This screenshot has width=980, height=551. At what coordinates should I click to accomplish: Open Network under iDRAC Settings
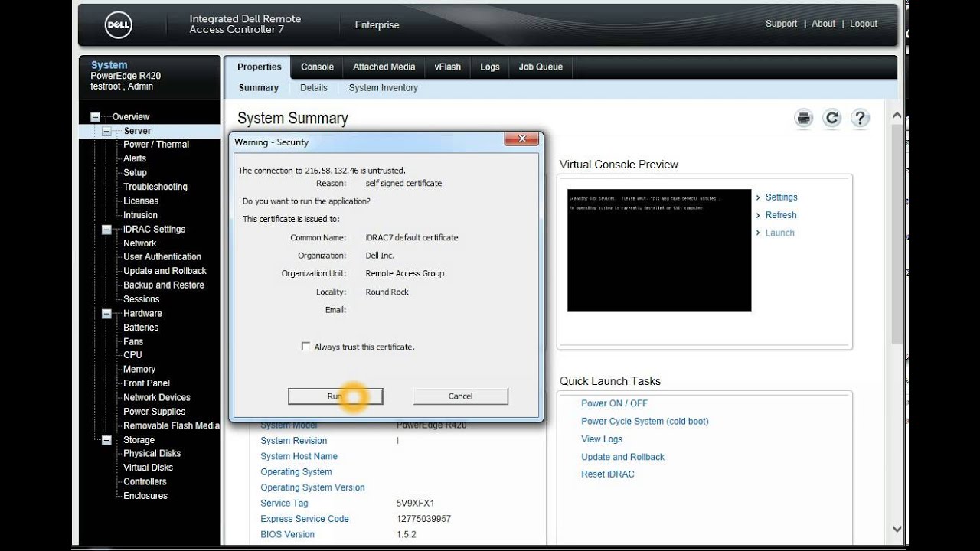tap(140, 243)
